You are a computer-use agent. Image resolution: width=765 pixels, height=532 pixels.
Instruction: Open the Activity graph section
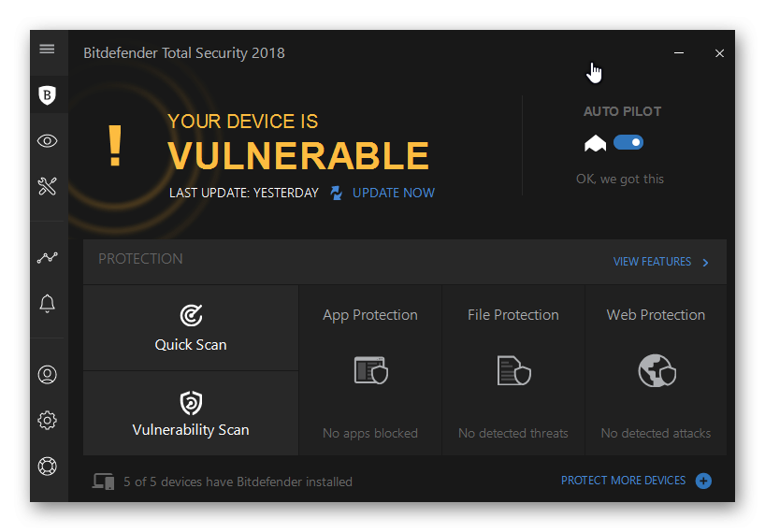pos(48,257)
